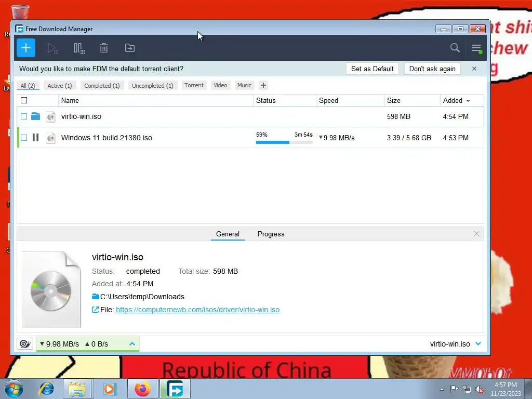Select the Video tag filter

tap(220, 86)
